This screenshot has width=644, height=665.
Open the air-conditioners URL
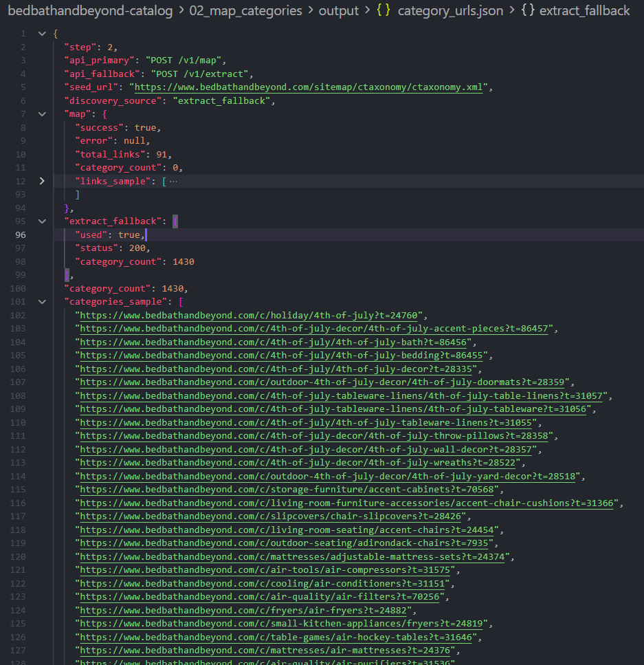click(x=263, y=584)
